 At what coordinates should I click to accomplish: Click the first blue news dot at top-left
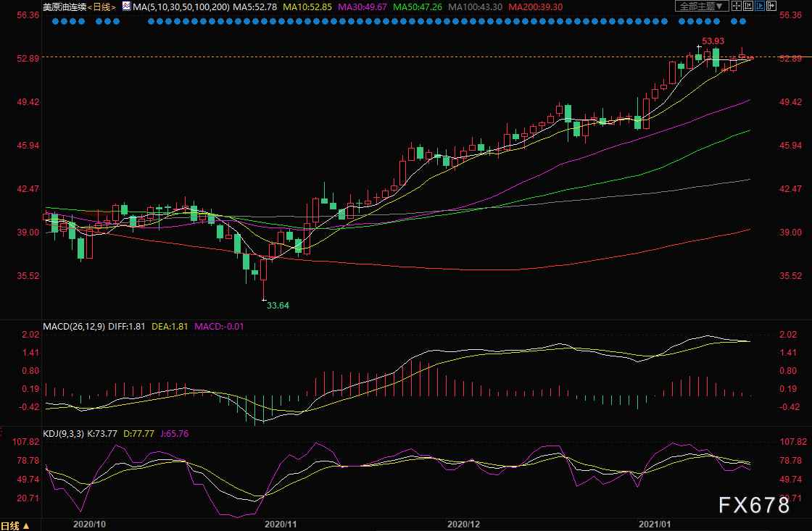coord(56,22)
